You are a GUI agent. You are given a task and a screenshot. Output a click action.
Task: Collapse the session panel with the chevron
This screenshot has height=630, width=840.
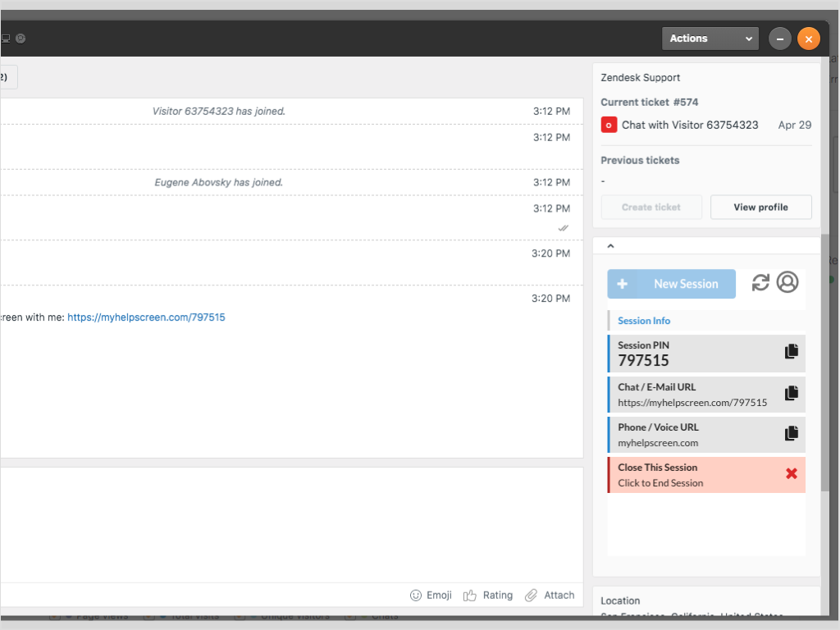point(610,245)
